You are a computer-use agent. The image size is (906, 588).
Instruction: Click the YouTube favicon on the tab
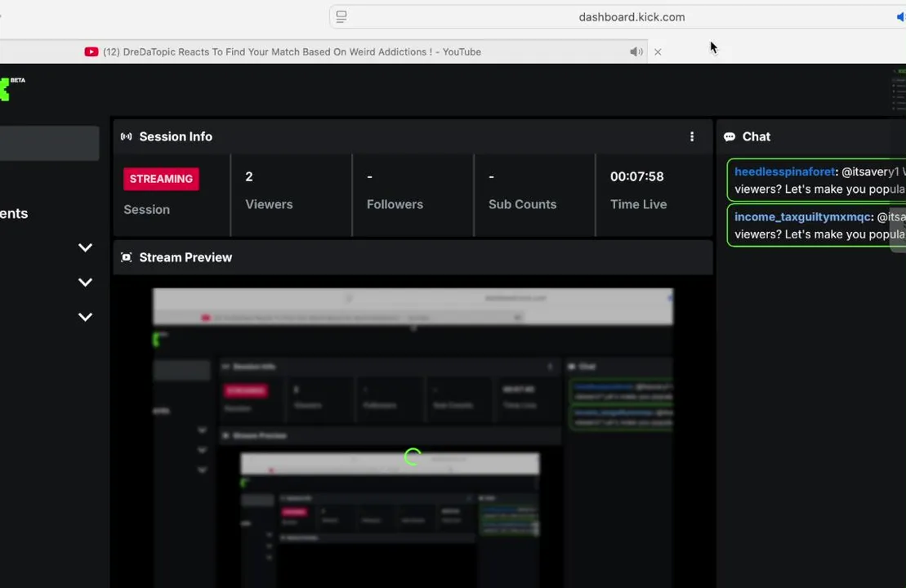(x=91, y=52)
